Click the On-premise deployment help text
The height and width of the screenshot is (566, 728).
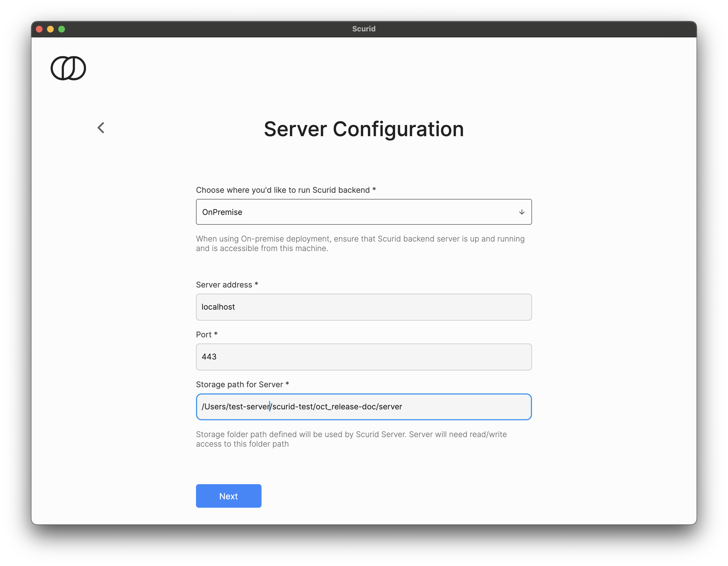pos(360,243)
